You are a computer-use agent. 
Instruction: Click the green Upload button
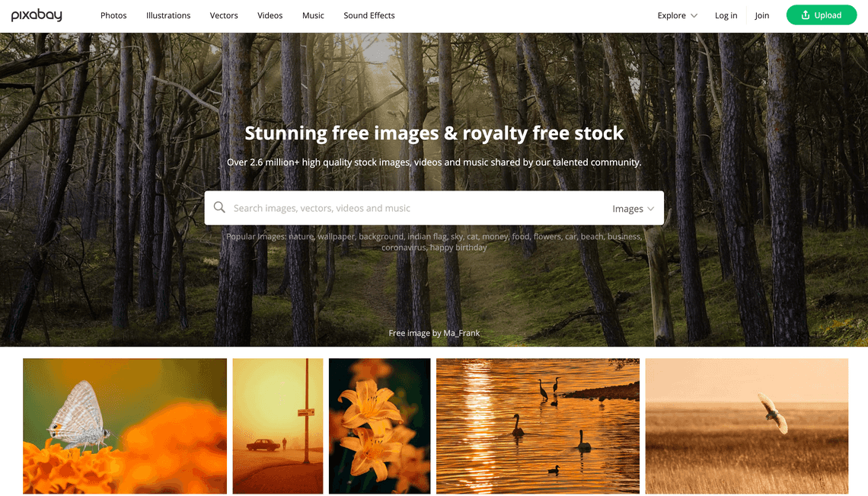pyautogui.click(x=822, y=15)
